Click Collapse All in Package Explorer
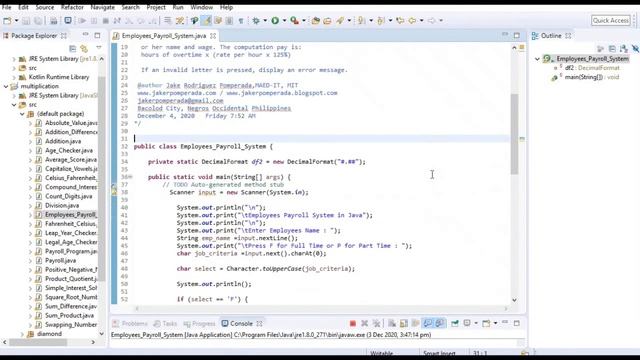Screen dimensions: 640x360 tap(73, 49)
